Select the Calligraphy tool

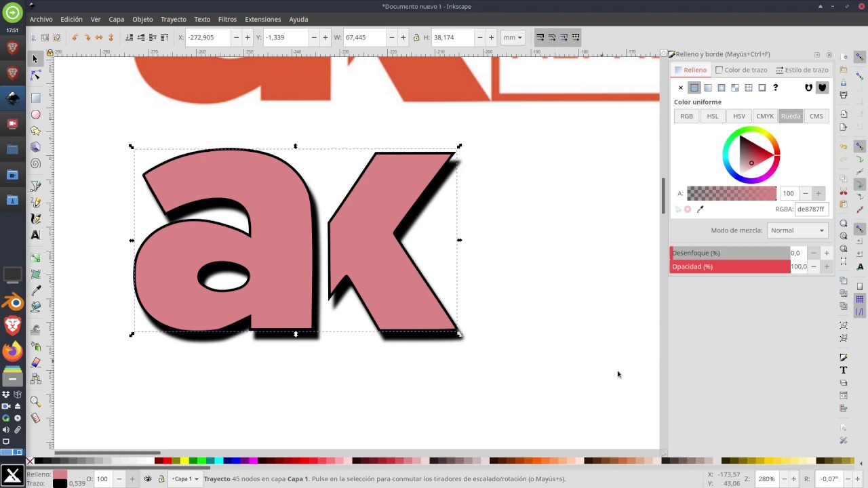click(x=35, y=219)
